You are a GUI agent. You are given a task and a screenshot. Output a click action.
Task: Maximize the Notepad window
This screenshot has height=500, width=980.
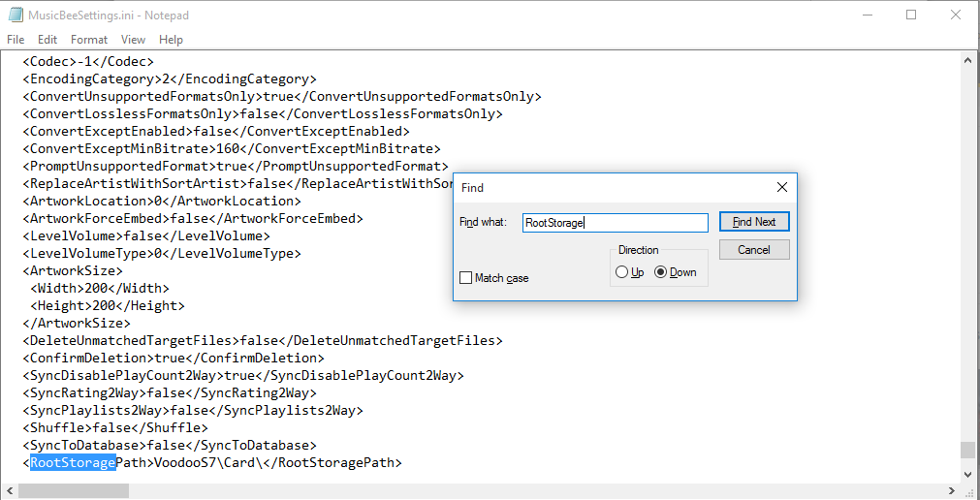pos(910,15)
